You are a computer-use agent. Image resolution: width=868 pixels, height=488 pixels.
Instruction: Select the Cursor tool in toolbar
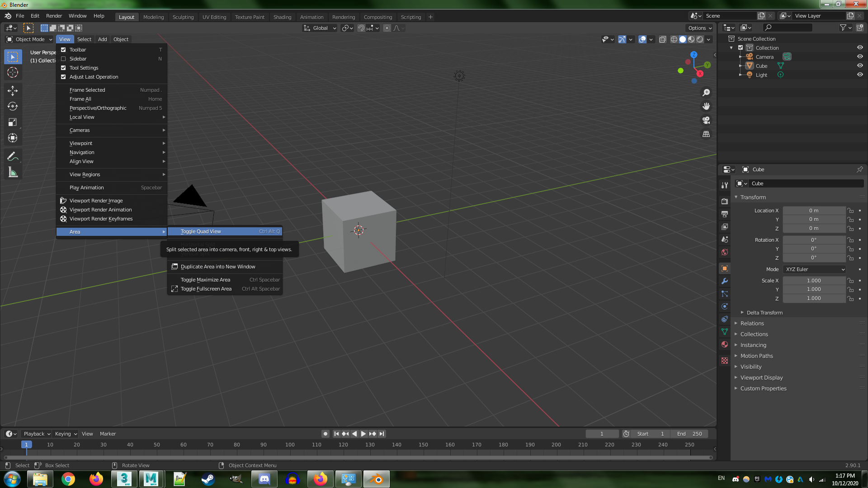[x=13, y=72]
